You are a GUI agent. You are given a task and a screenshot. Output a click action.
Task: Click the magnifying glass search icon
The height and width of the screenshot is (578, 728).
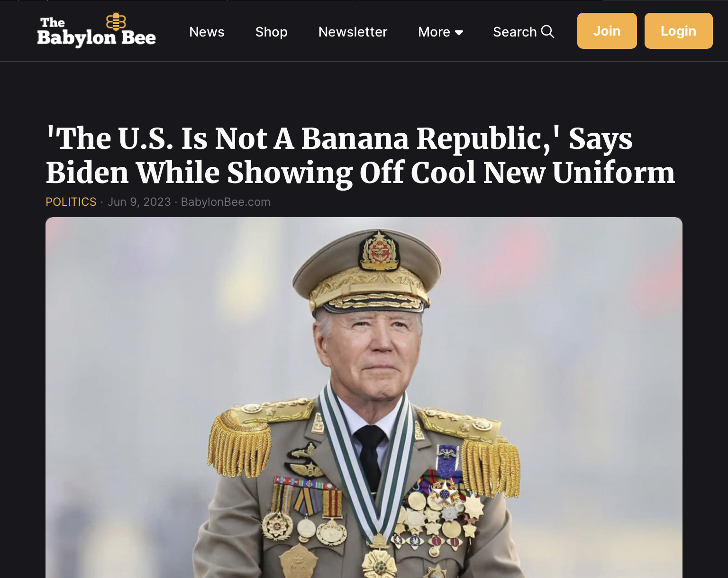(548, 31)
